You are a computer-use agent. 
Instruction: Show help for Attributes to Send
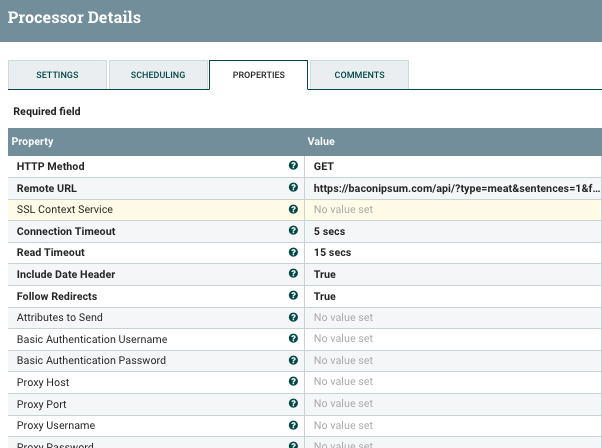click(293, 317)
